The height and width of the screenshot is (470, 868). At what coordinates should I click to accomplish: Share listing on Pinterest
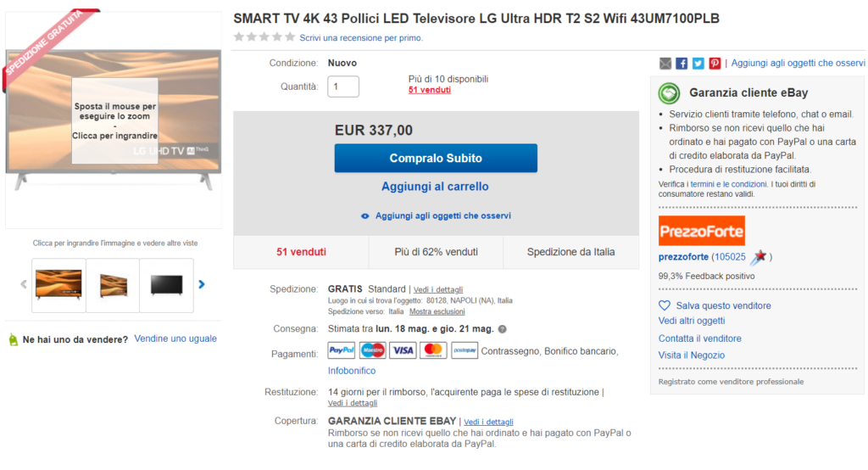pyautogui.click(x=715, y=64)
